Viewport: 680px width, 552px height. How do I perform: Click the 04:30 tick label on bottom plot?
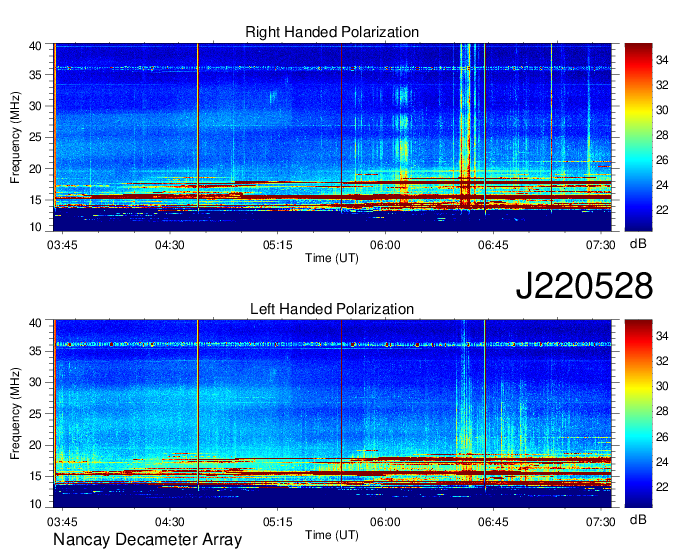170,522
